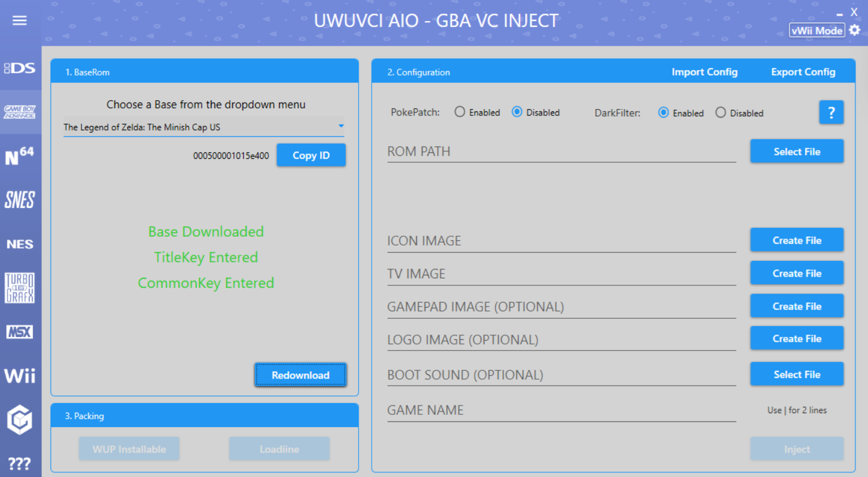Open the MSX injector
This screenshot has height=477, width=868.
click(x=20, y=332)
